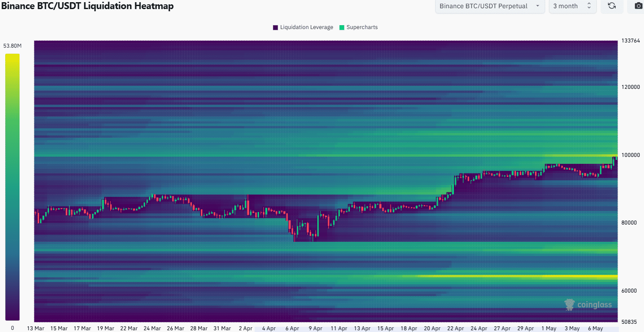Screen dimensions: 644x332
Task: Refresh the liquidation heatmap data
Action: tap(612, 6)
